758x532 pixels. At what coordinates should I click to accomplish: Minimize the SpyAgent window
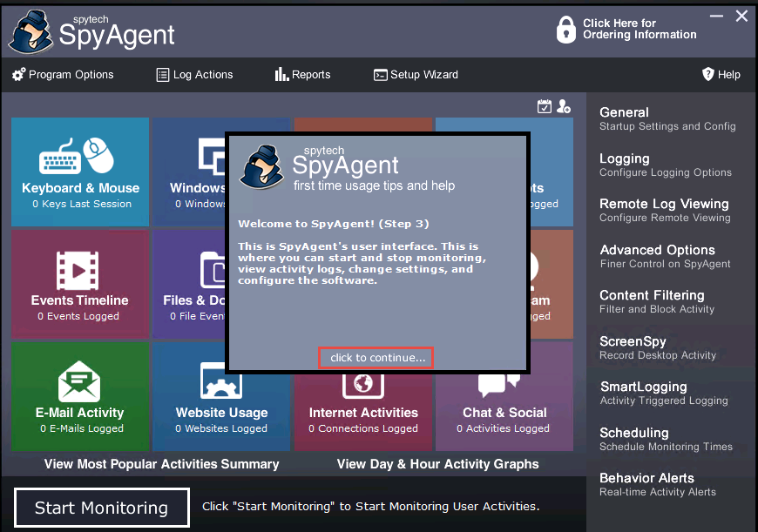(x=716, y=17)
